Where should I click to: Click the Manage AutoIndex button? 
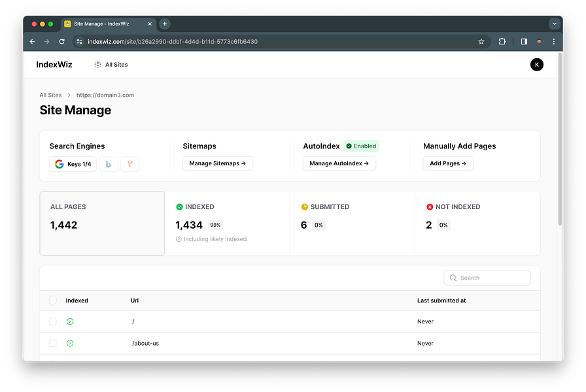[x=339, y=163]
